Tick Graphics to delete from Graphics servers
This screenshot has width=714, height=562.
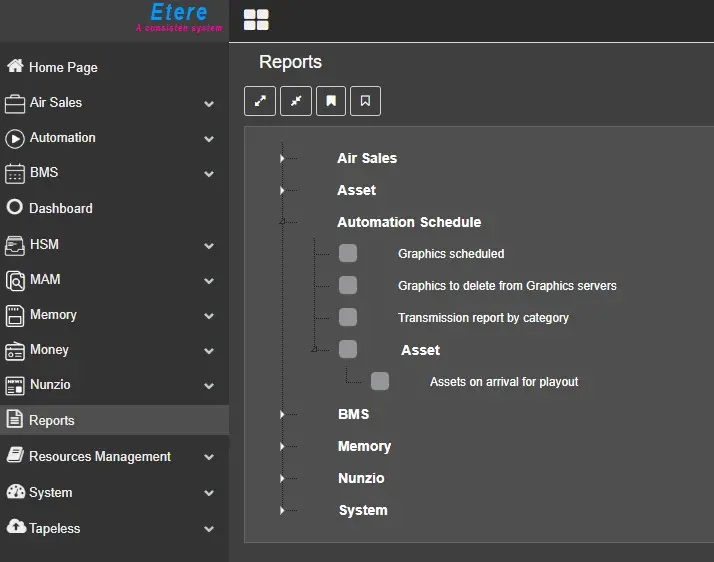pyautogui.click(x=348, y=286)
